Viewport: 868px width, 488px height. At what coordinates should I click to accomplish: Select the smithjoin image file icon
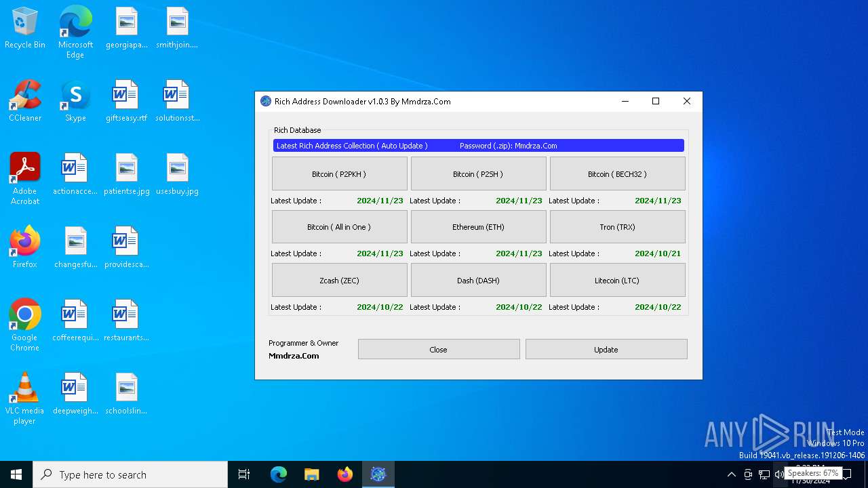177,28
